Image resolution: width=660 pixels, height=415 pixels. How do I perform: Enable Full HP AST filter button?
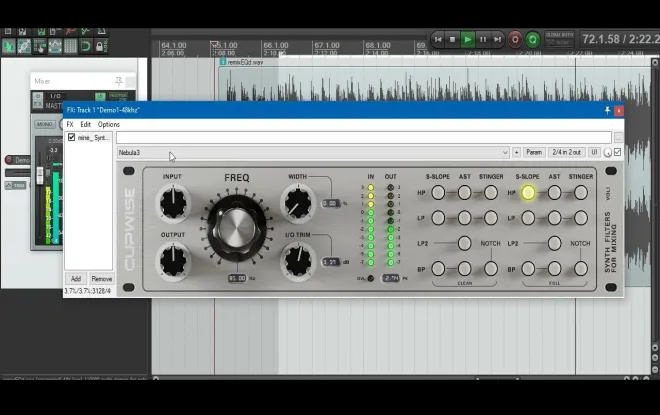click(x=554, y=193)
